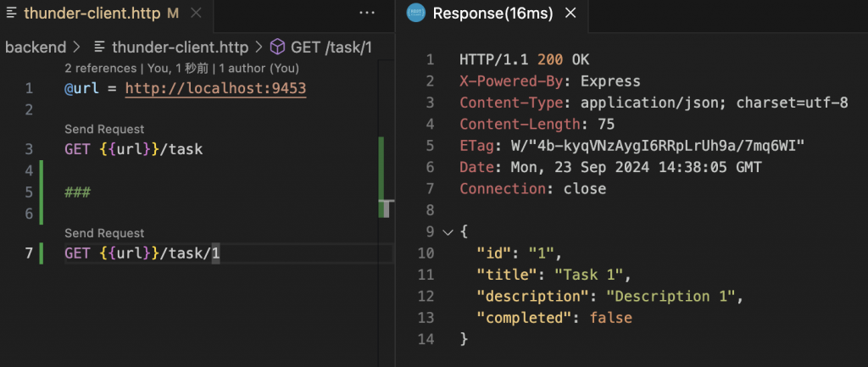Click the cube symbol icon in the breadcrumb
Viewport: 868px width, 367px height.
click(277, 47)
